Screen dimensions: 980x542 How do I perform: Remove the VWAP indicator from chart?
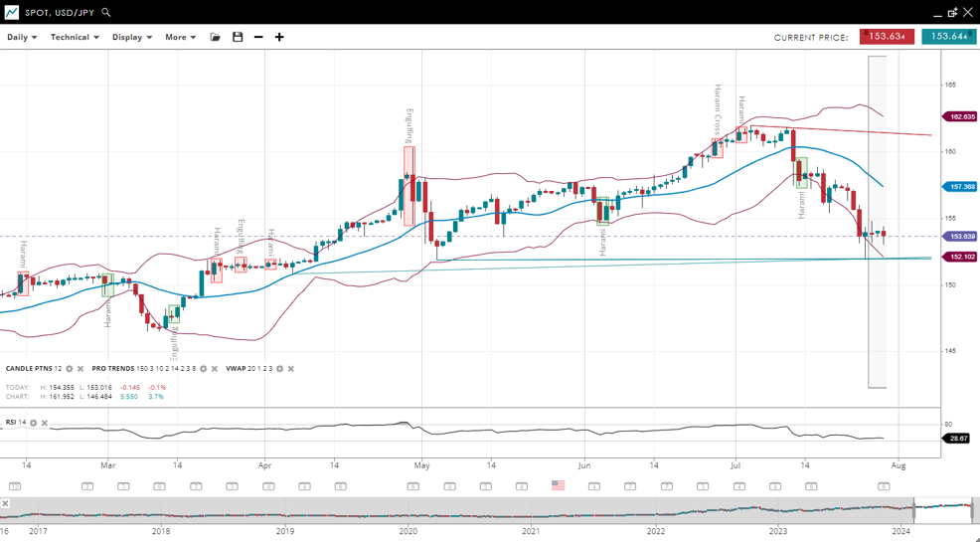pos(290,369)
